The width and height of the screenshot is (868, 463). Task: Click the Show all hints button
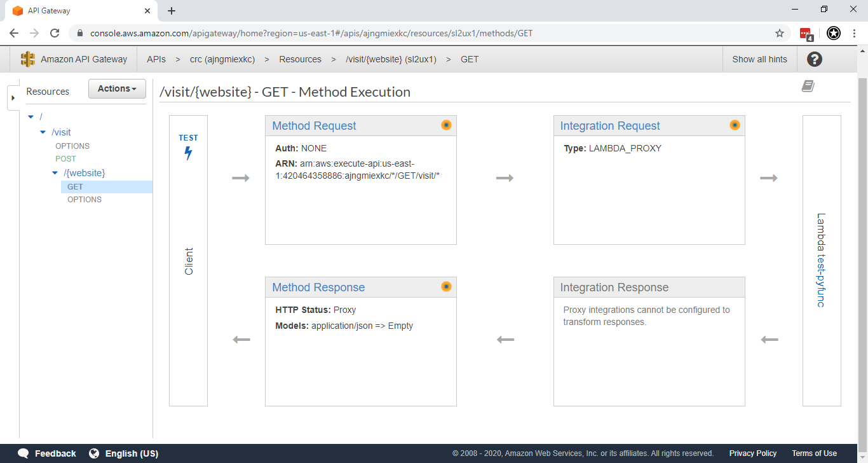(759, 59)
